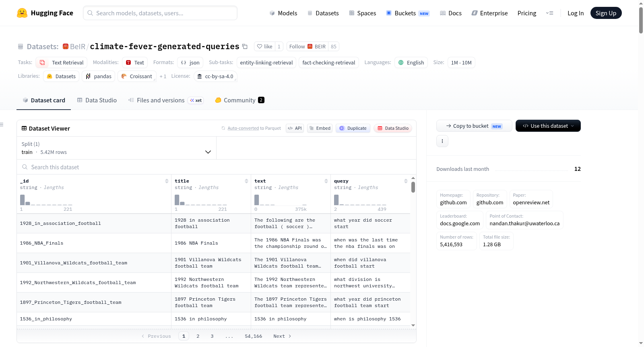Toggle the left sidebar hamburger icon

pyautogui.click(x=2, y=125)
